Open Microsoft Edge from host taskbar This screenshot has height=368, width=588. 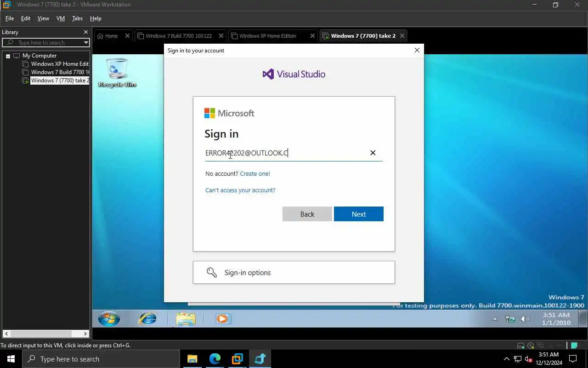[x=215, y=359]
